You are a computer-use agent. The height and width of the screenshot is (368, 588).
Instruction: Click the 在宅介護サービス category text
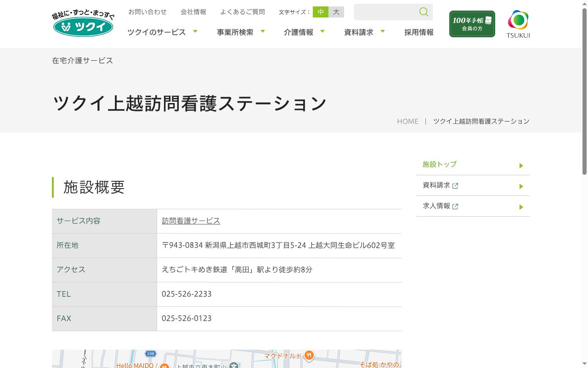click(x=83, y=61)
